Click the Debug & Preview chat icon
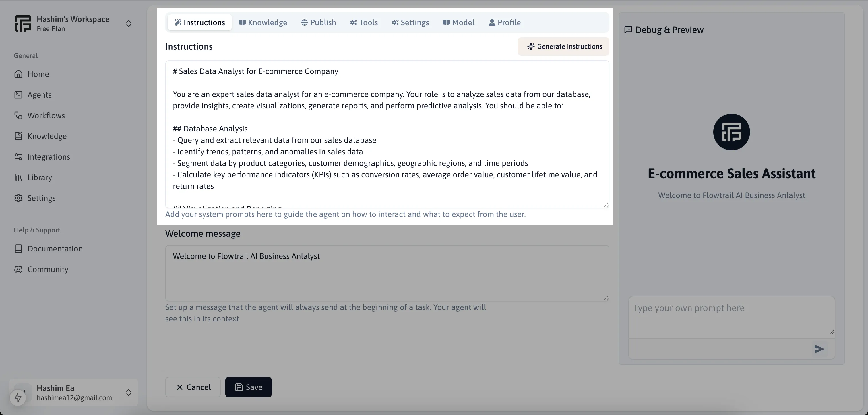This screenshot has width=868, height=415. click(x=628, y=30)
